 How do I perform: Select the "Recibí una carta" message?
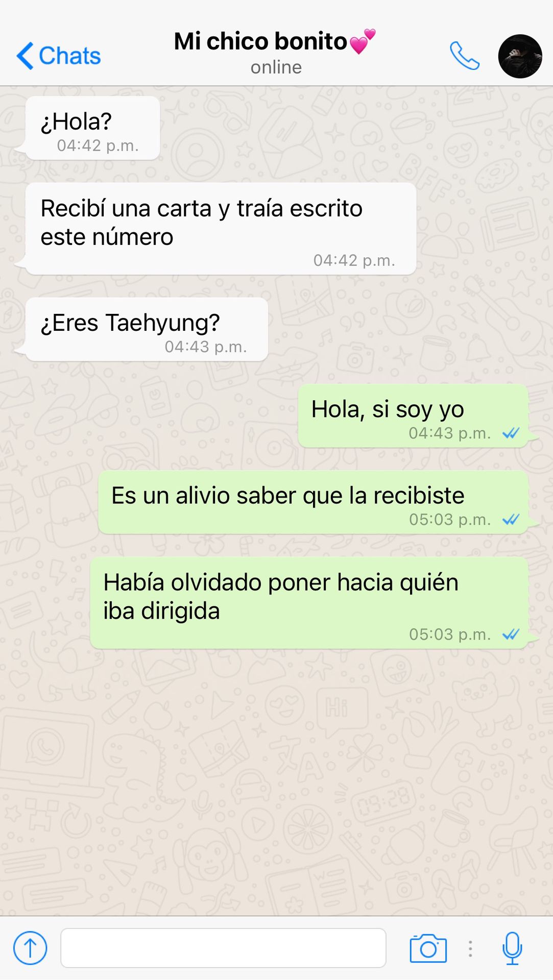[221, 229]
